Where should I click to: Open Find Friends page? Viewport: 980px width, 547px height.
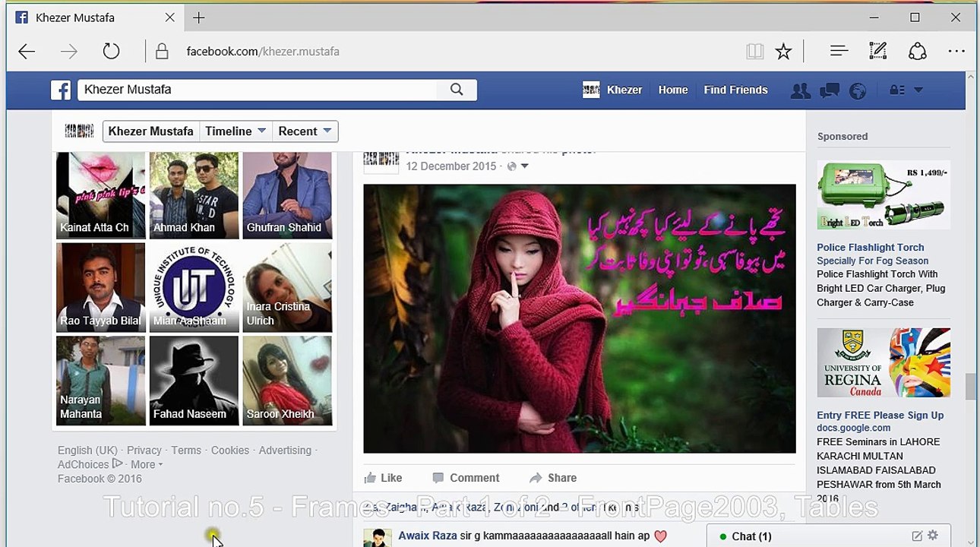pyautogui.click(x=735, y=90)
